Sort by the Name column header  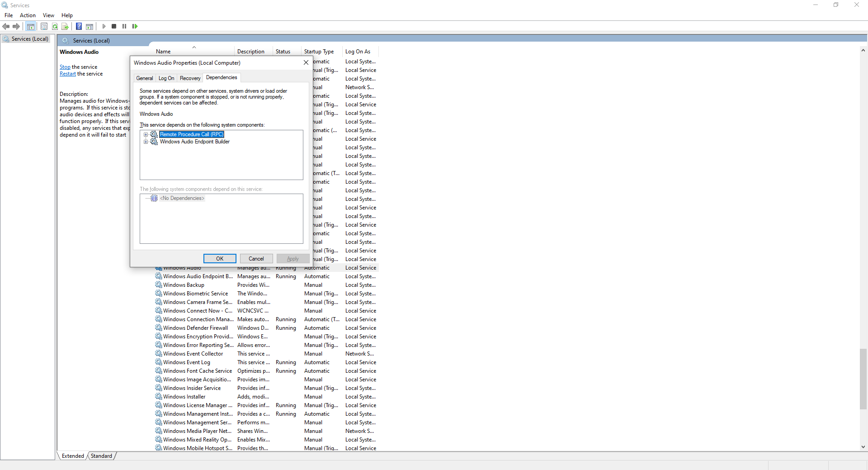pos(193,52)
